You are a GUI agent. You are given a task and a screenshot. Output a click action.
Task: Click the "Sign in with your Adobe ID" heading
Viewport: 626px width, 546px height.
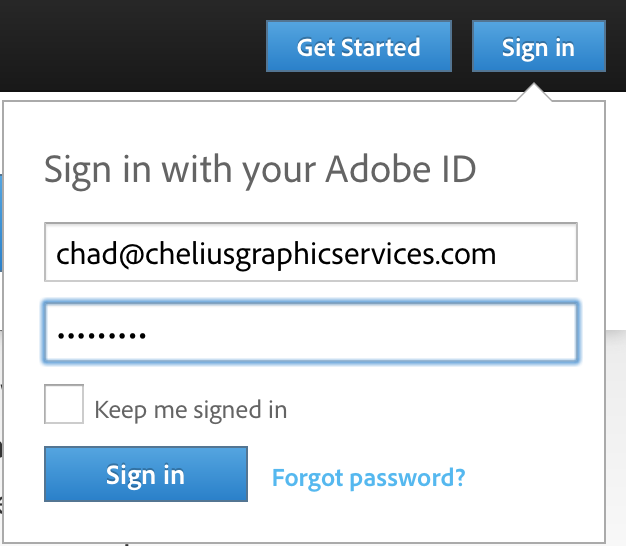click(x=260, y=170)
